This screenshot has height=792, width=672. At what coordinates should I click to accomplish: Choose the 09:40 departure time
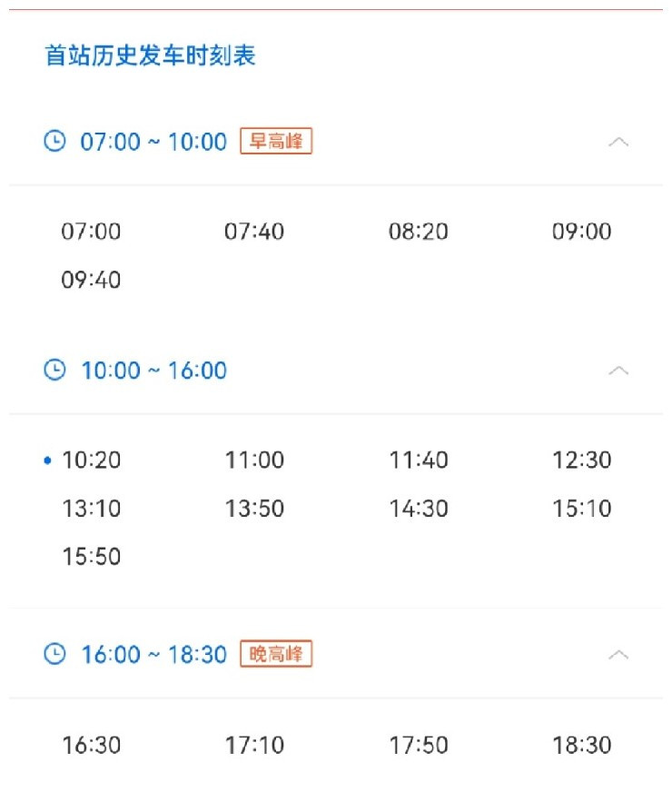[91, 280]
